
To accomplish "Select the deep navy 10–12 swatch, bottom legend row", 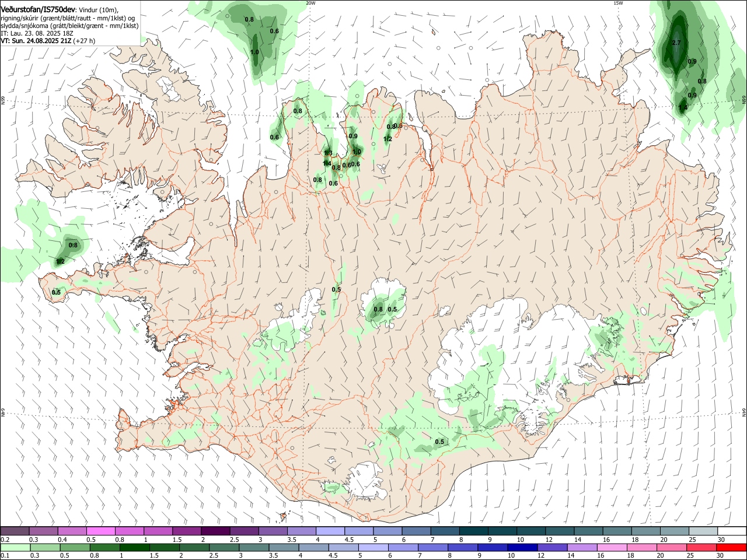I will coord(522,548).
